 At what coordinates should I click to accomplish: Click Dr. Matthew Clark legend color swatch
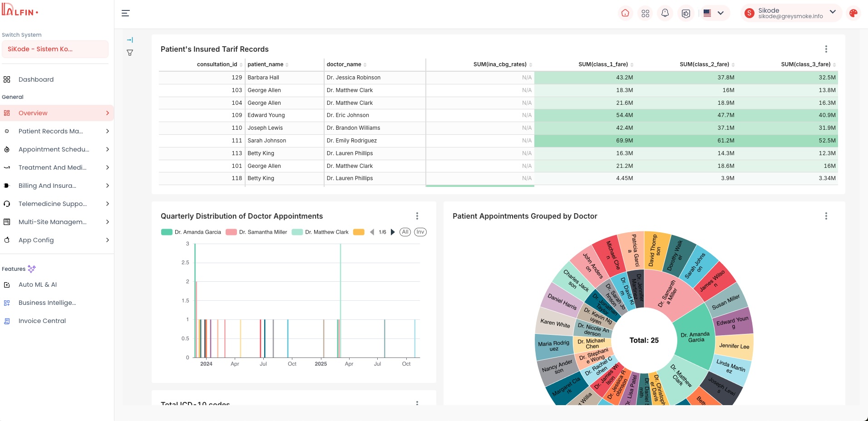click(297, 232)
